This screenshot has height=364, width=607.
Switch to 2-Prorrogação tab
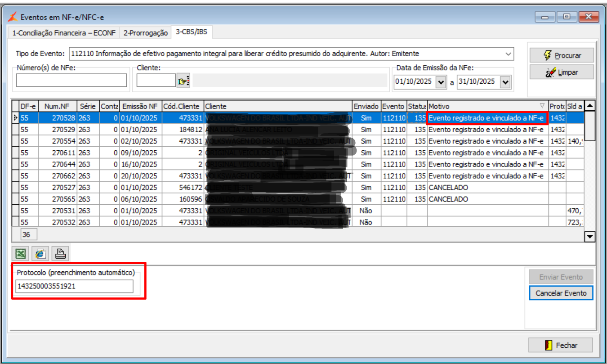pyautogui.click(x=146, y=33)
